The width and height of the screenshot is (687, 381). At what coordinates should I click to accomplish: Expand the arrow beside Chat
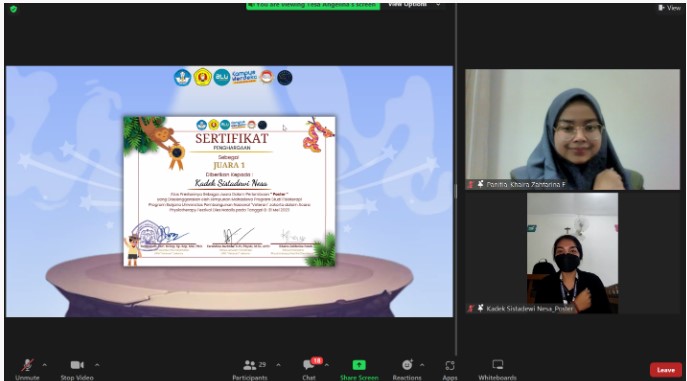326,365
